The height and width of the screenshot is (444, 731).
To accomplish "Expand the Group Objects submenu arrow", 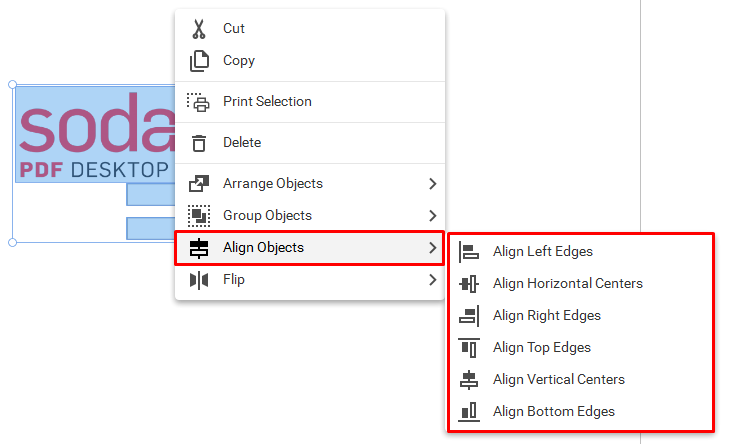I will click(433, 215).
